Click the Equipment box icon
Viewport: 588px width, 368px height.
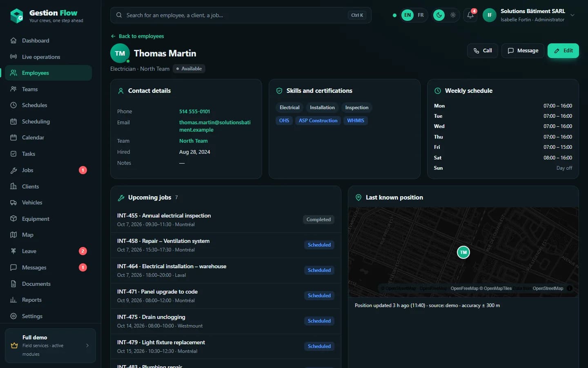tap(13, 219)
